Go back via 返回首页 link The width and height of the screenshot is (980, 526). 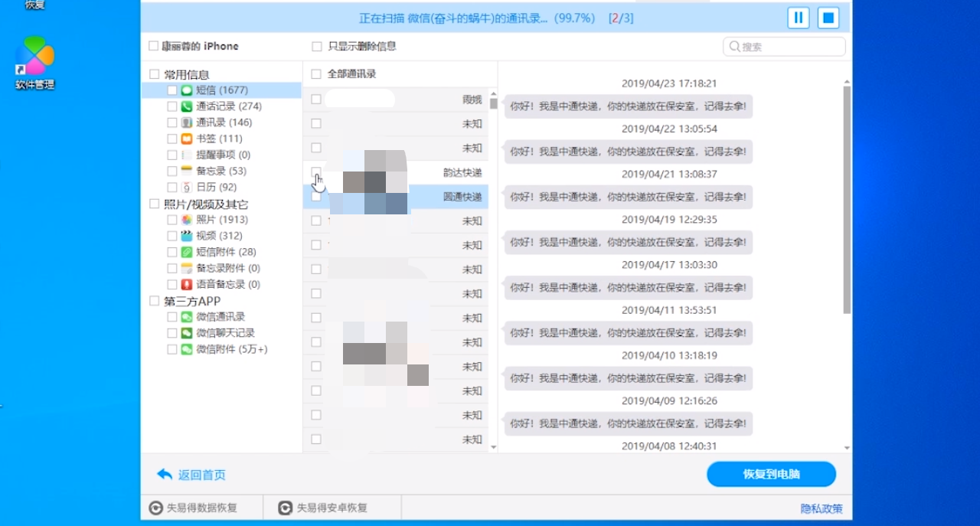(x=202, y=475)
